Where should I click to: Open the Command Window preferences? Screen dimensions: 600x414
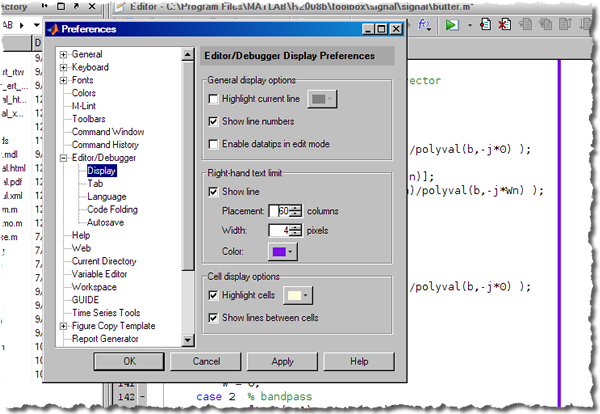[x=107, y=132]
